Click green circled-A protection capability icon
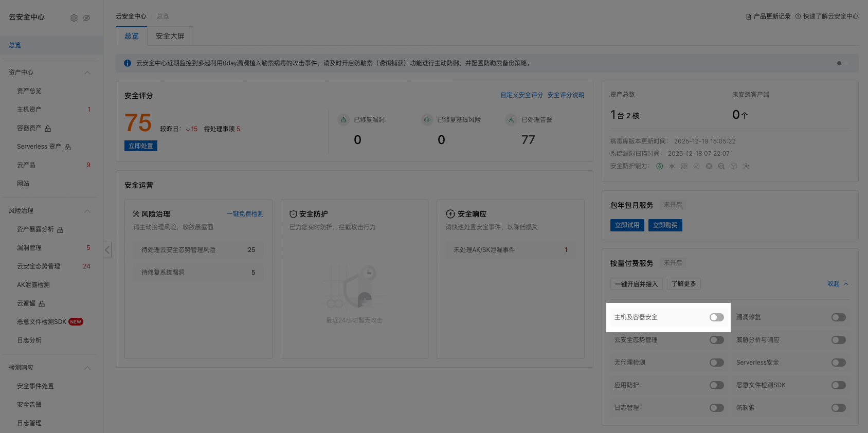The height and width of the screenshot is (433, 868). point(660,166)
